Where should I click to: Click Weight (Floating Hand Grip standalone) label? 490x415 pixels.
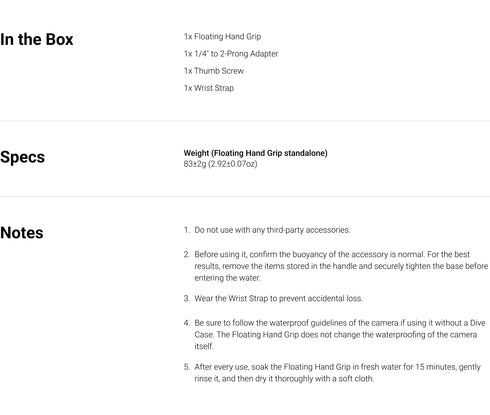255,153
